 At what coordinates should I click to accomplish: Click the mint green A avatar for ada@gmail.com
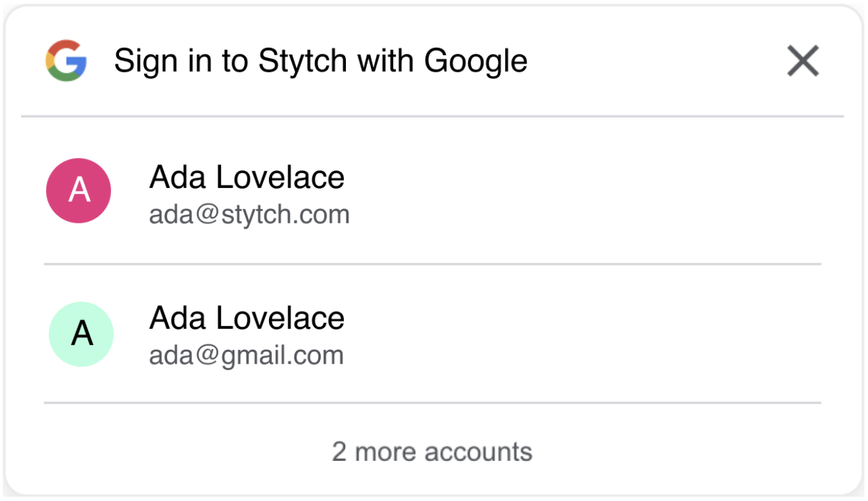pyautogui.click(x=82, y=334)
